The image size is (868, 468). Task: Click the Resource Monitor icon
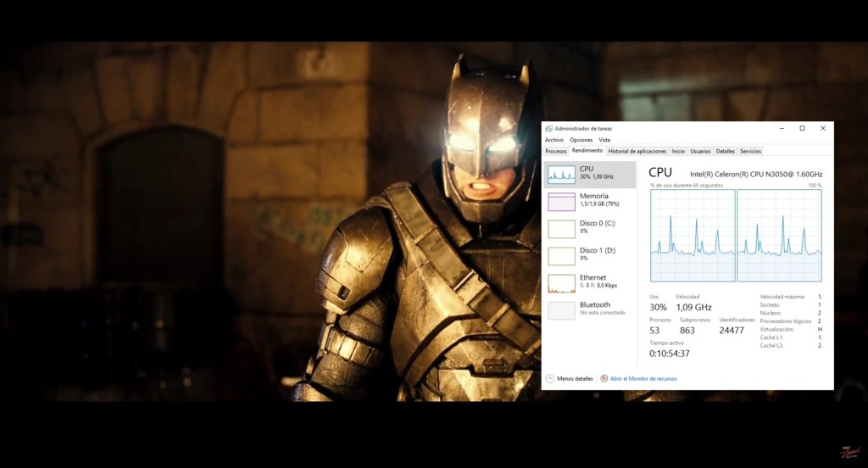[x=604, y=379]
